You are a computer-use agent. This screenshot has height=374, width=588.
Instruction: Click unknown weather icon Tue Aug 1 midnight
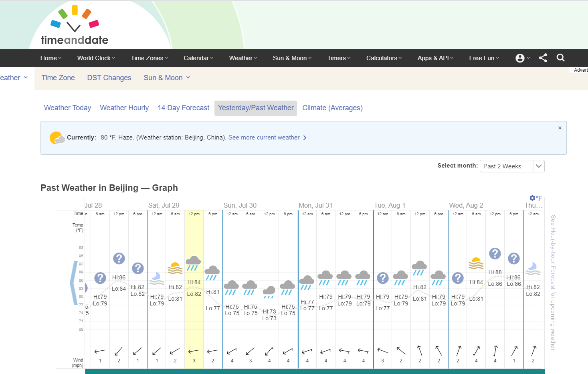pyautogui.click(x=383, y=278)
